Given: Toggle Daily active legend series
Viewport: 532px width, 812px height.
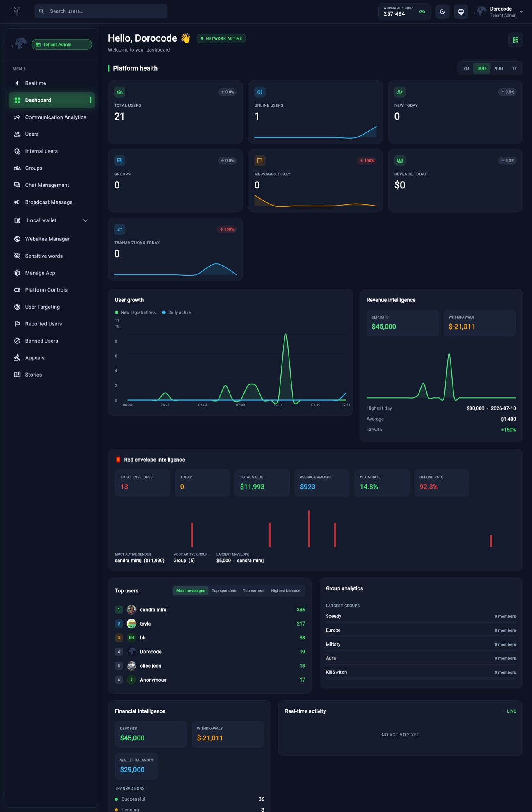Looking at the screenshot, I should 176,312.
